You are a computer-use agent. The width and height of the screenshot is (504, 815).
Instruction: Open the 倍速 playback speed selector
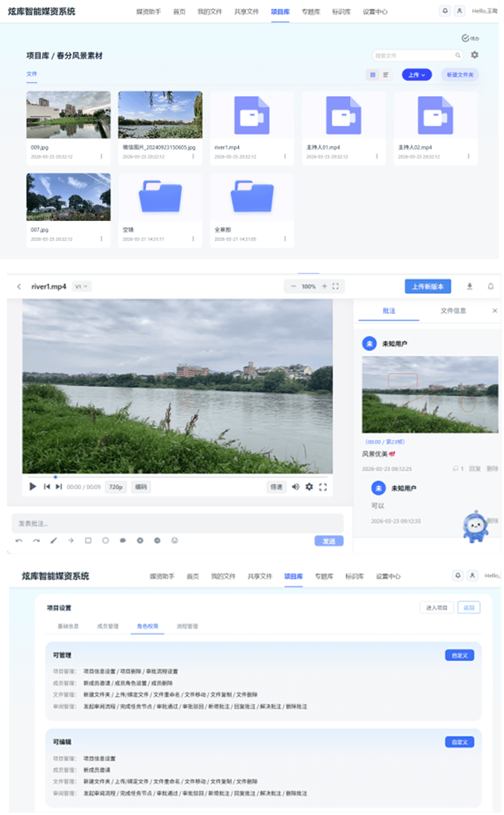[276, 487]
